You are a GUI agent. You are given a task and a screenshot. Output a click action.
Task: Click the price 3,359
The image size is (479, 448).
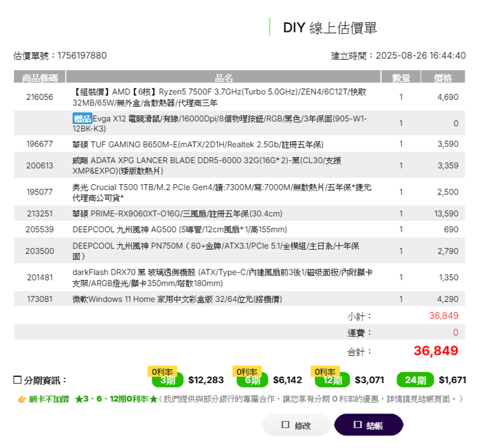coord(448,166)
